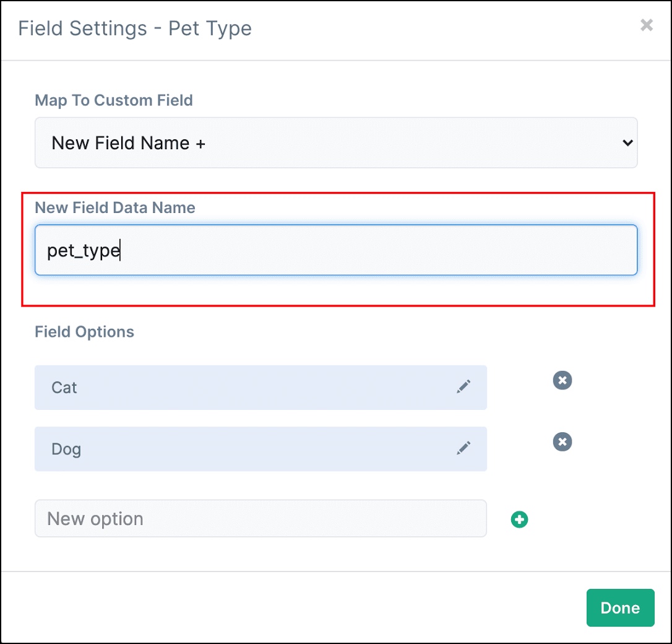Viewport: 672px width, 644px height.
Task: Click the dropdown chevron arrow
Action: [x=627, y=143]
